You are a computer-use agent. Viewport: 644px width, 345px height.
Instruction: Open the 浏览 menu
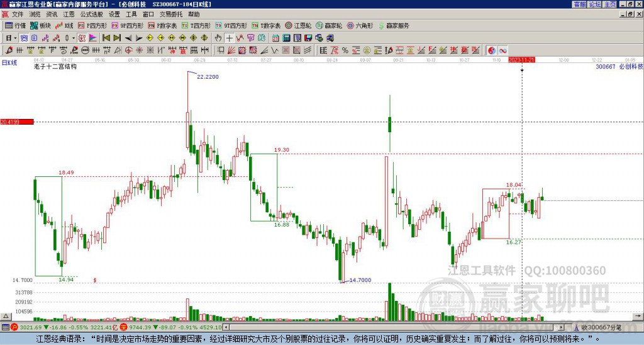coord(35,14)
